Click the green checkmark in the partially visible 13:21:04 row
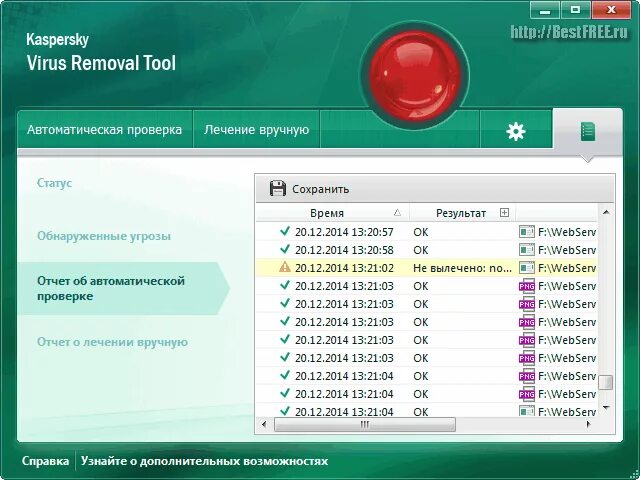640x480 pixels. [285, 411]
